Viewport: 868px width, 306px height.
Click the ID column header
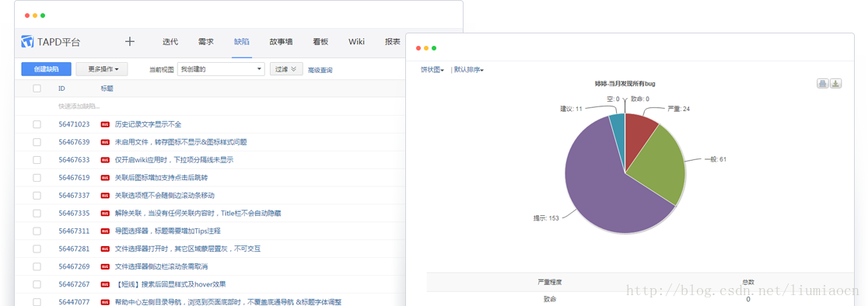[61, 89]
